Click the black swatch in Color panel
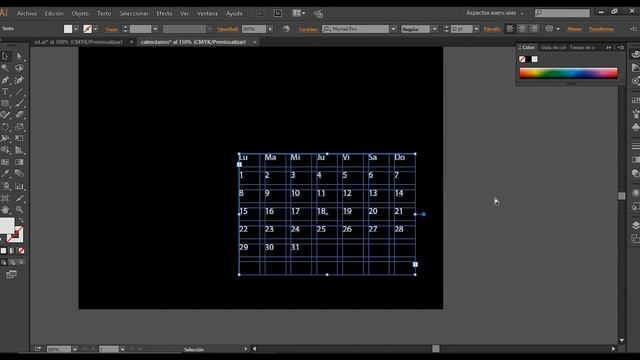 click(529, 59)
